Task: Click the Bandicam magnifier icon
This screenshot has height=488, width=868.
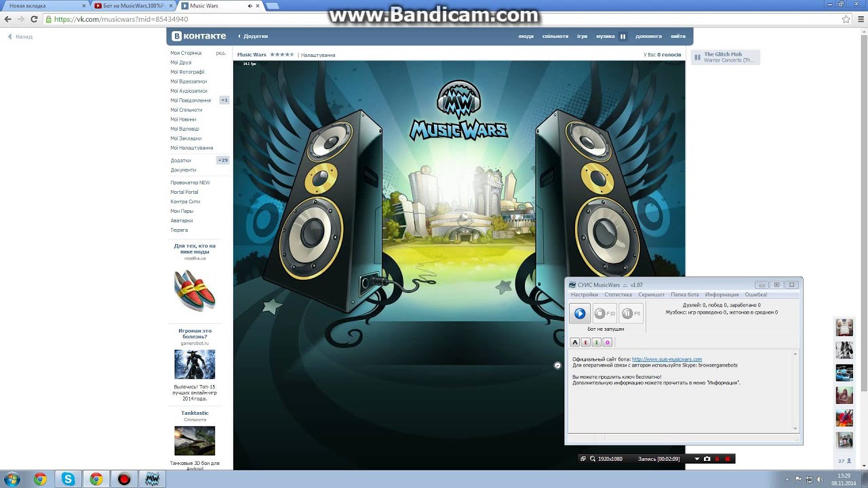Action: pyautogui.click(x=593, y=459)
